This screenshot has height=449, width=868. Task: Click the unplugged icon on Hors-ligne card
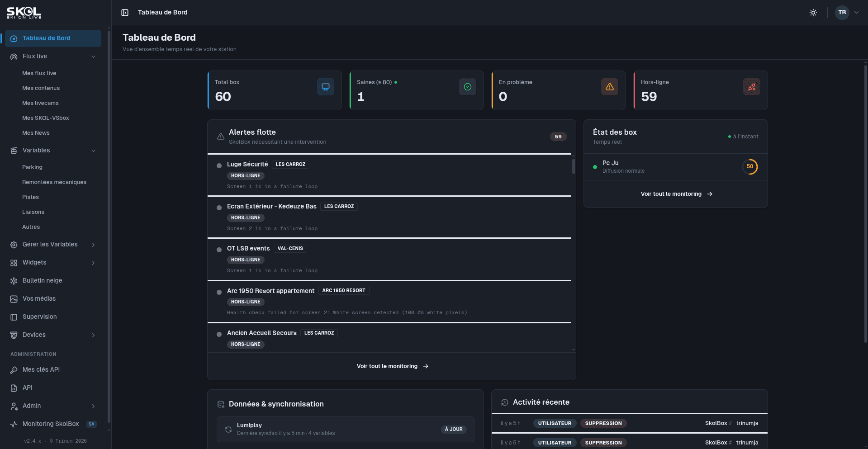click(x=752, y=87)
